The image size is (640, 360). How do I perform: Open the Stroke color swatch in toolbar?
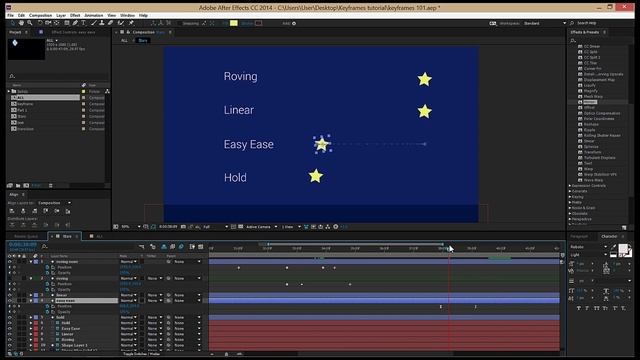coord(258,23)
